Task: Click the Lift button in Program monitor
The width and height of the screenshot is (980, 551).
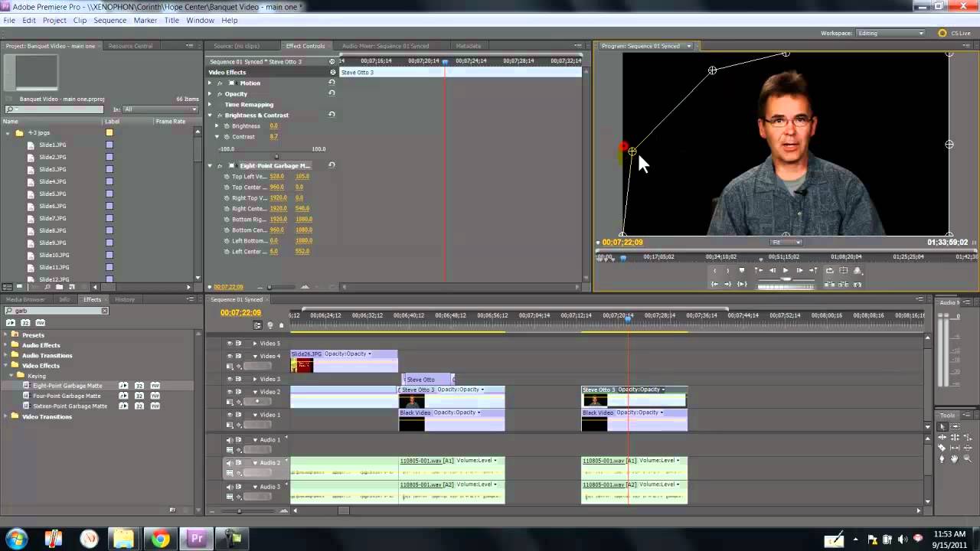Action: [829, 284]
